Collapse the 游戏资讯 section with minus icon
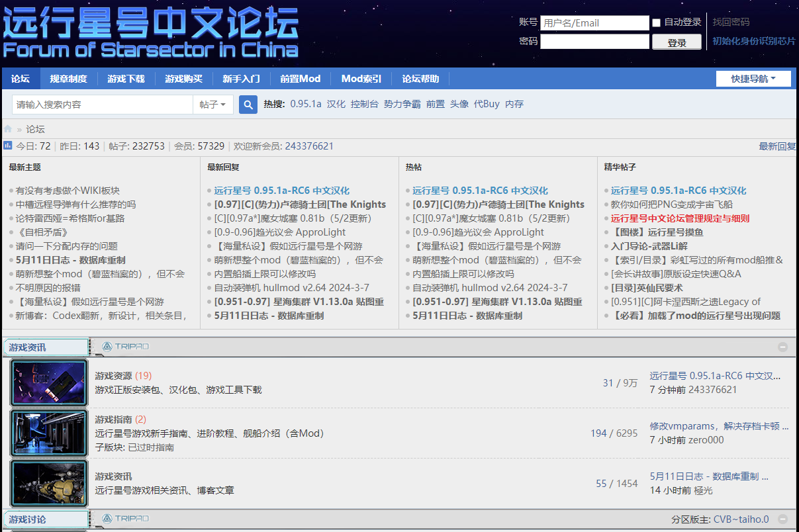799x532 pixels. (783, 347)
